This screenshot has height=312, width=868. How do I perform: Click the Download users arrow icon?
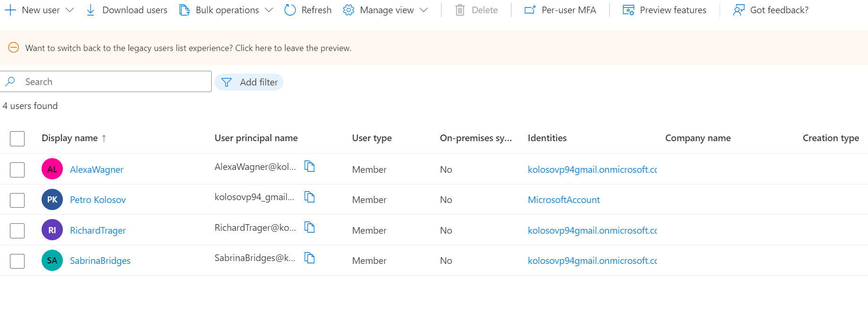(91, 10)
